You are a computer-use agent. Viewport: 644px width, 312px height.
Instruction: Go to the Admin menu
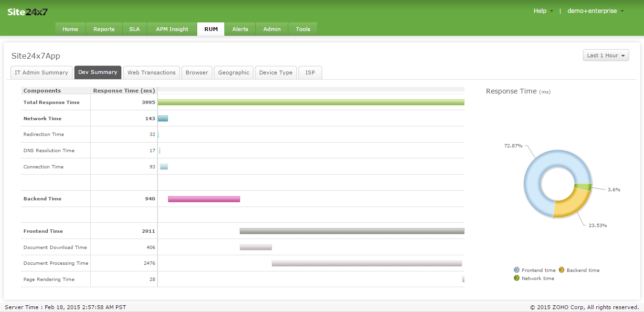272,29
